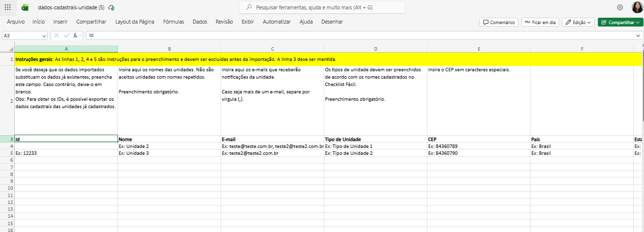Screen dimensions: 644x232
Task: Select row 1 header
Action: [x=7, y=59]
